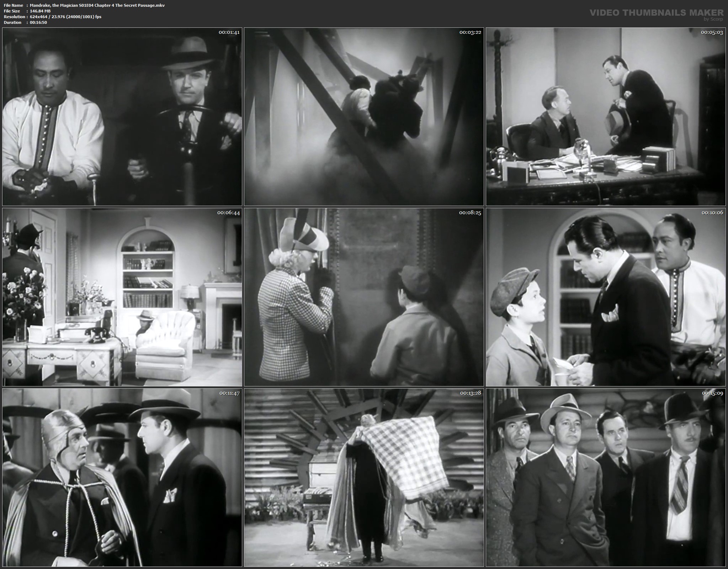This screenshot has height=569, width=728.
Task: Click the thumbnail at 00:01:41
Action: (122, 117)
